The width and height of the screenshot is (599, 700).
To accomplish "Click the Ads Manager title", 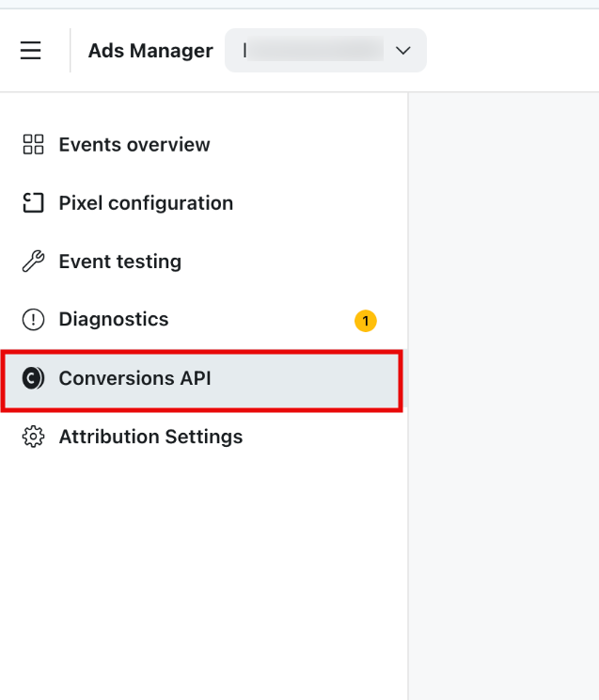I will [150, 51].
